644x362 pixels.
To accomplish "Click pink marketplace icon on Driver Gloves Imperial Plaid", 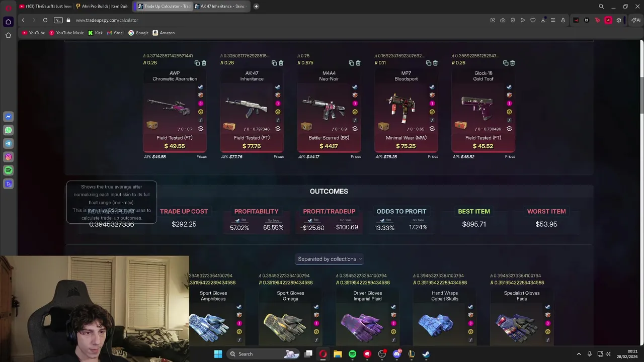I will pos(393,323).
